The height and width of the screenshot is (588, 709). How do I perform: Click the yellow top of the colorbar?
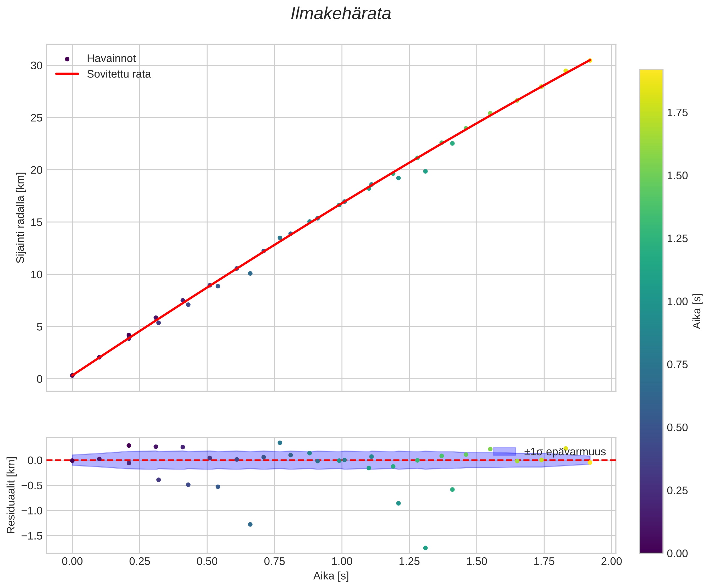click(x=651, y=75)
